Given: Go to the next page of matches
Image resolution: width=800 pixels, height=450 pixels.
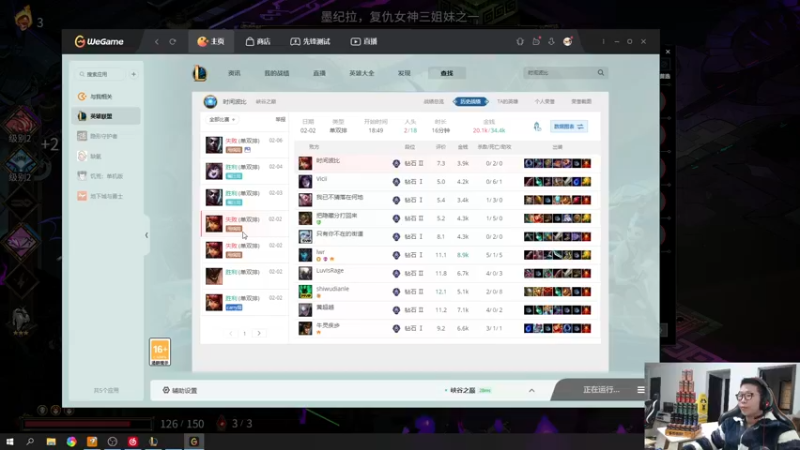Looking at the screenshot, I should click(259, 333).
